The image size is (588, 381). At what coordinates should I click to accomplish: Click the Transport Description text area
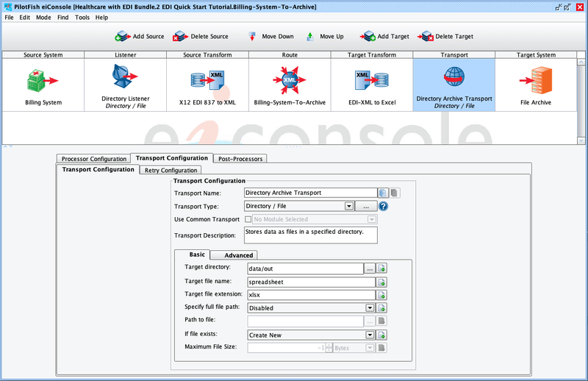[x=310, y=235]
